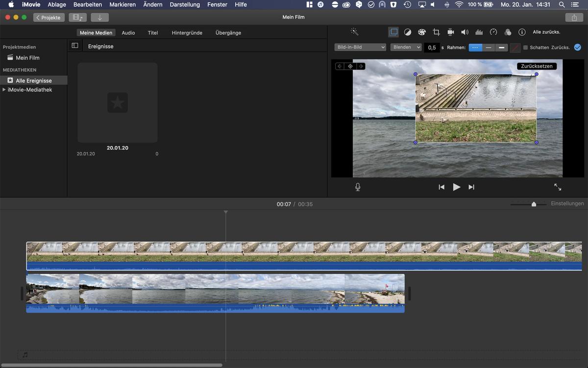Click the horizontal timeline scrollbar
588x368 pixels.
point(112,365)
